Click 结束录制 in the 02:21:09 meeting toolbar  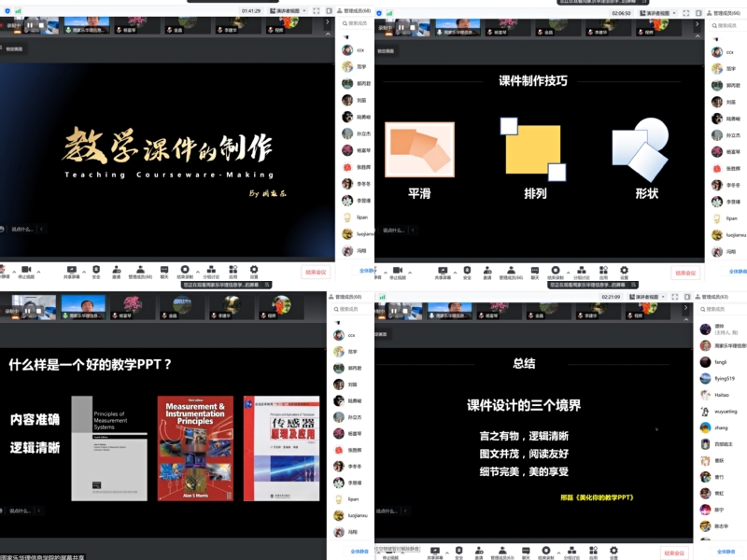546,553
